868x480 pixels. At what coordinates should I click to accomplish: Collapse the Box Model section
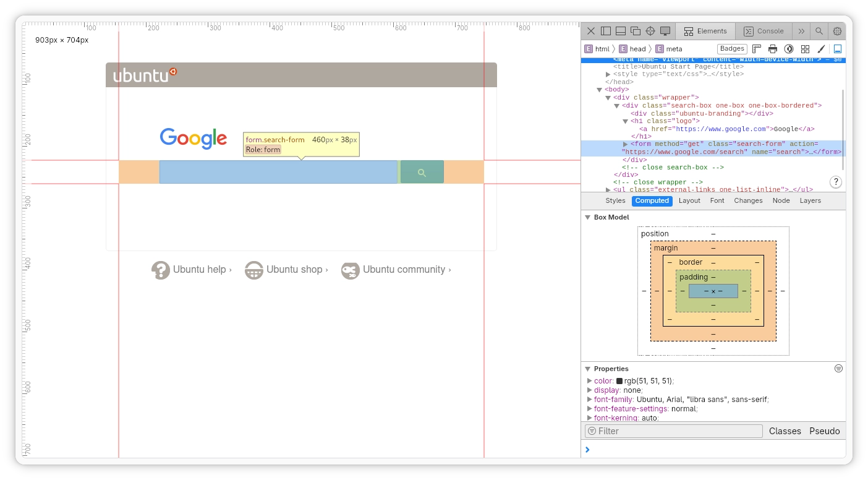pos(588,217)
